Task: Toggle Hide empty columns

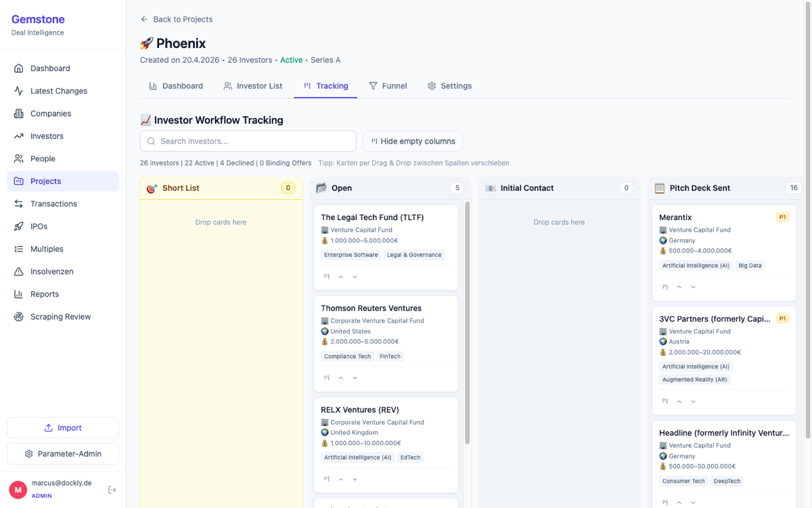Action: click(x=413, y=141)
